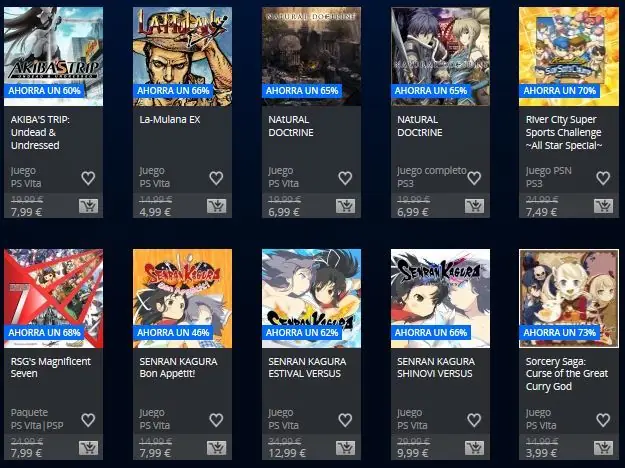This screenshot has width=625, height=468.
Task: Open RSG's Magnificent Seven cover image
Action: click(x=53, y=298)
